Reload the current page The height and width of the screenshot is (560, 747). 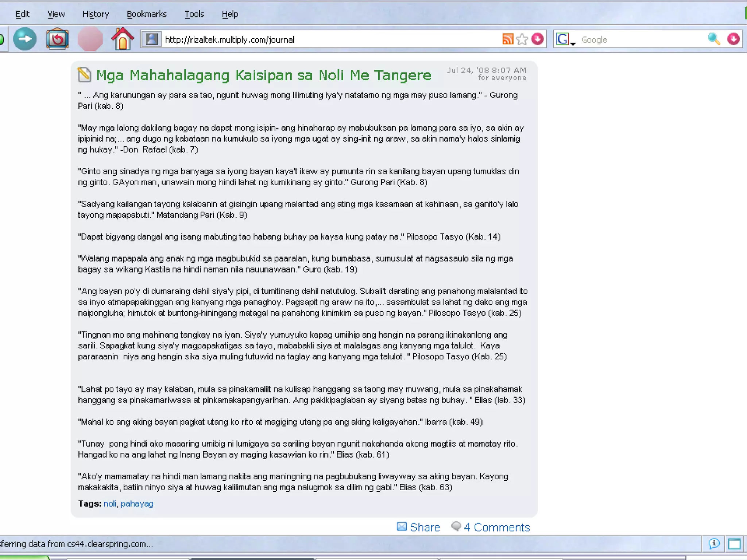tap(57, 39)
